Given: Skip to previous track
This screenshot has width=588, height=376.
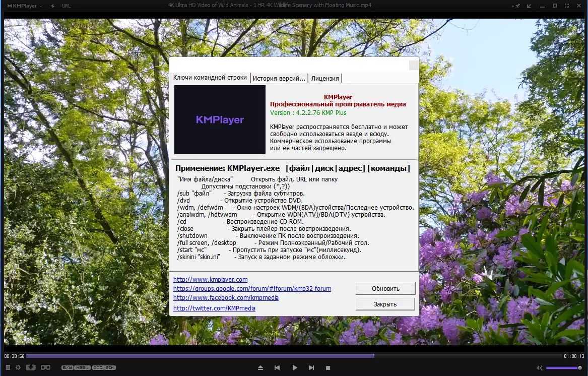Looking at the screenshot, I should click(x=277, y=368).
